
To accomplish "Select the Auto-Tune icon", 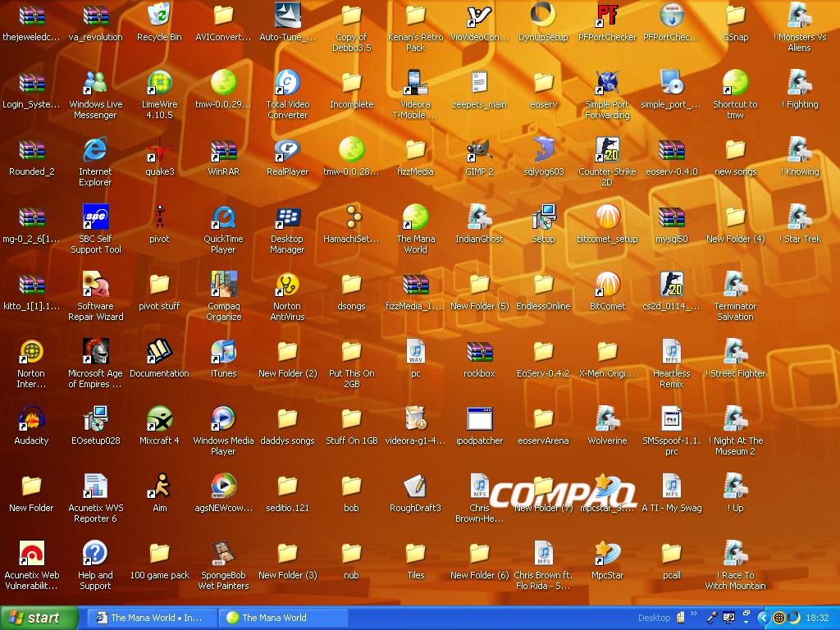I will 288,15.
